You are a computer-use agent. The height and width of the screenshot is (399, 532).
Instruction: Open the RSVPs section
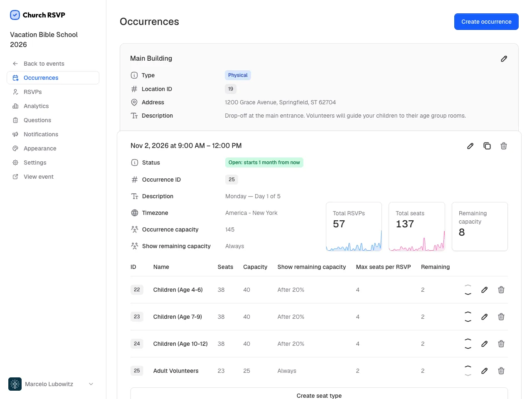pyautogui.click(x=53, y=92)
